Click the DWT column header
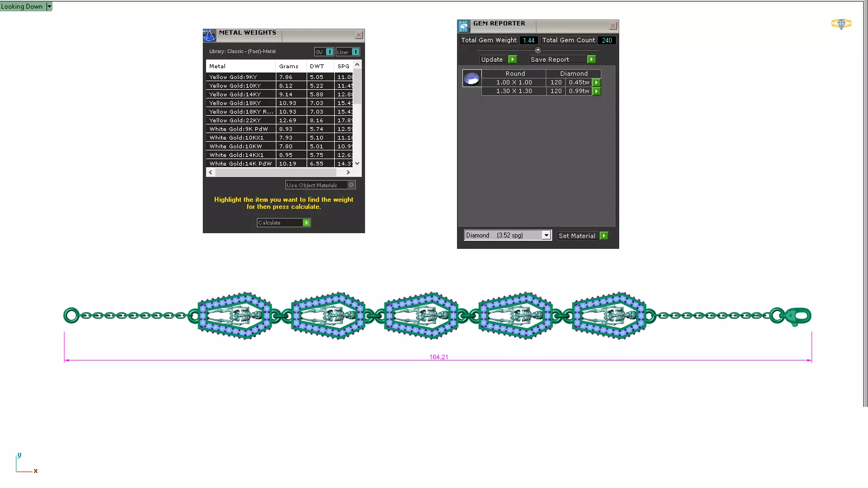Viewport: 868px width, 488px height. pos(320,66)
